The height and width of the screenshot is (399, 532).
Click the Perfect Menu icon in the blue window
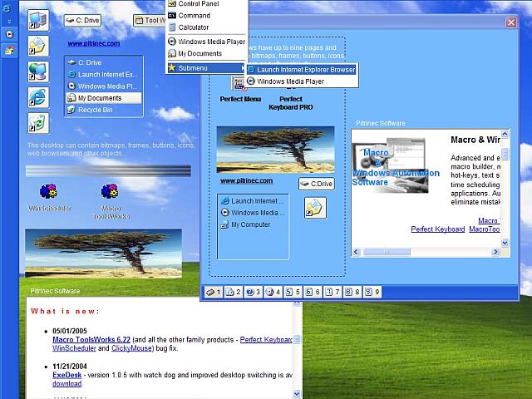point(239,84)
